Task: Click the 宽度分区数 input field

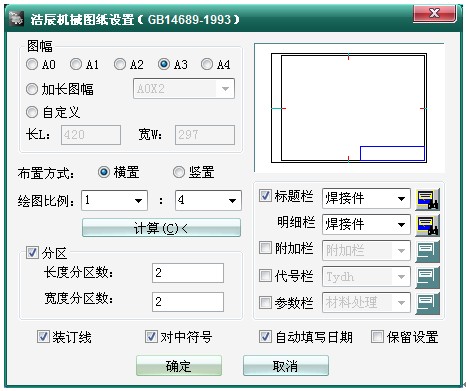Action: (188, 302)
